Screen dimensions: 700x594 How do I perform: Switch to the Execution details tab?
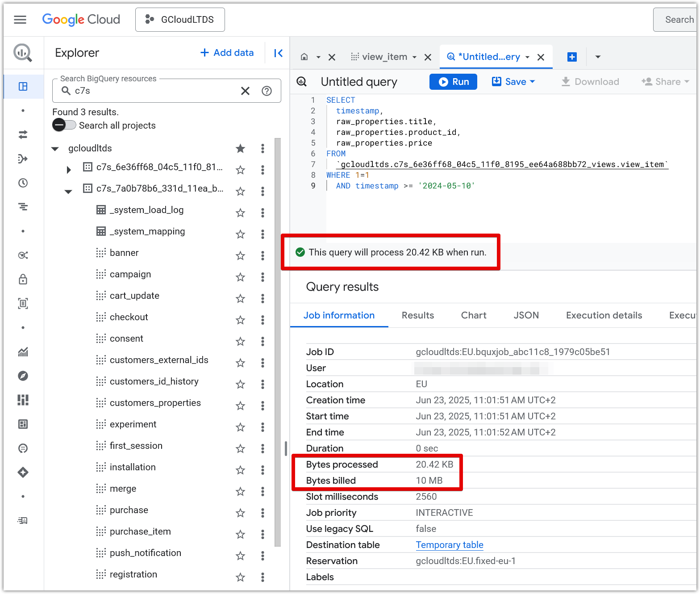pos(604,315)
